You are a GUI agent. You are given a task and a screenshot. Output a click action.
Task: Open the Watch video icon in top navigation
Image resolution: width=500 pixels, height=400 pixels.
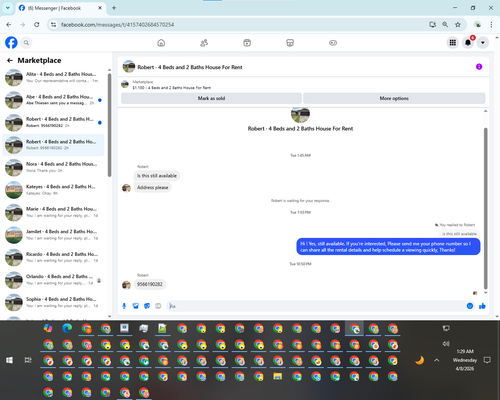247,43
